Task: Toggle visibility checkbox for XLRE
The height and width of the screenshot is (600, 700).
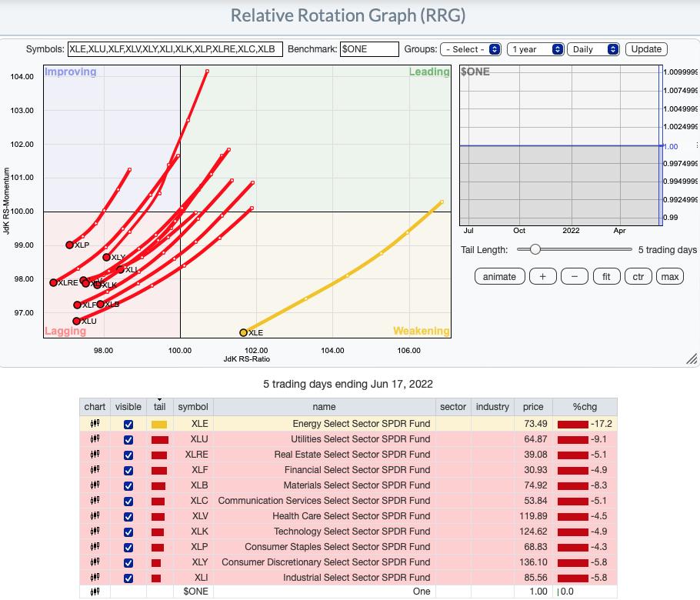Action: [x=128, y=455]
